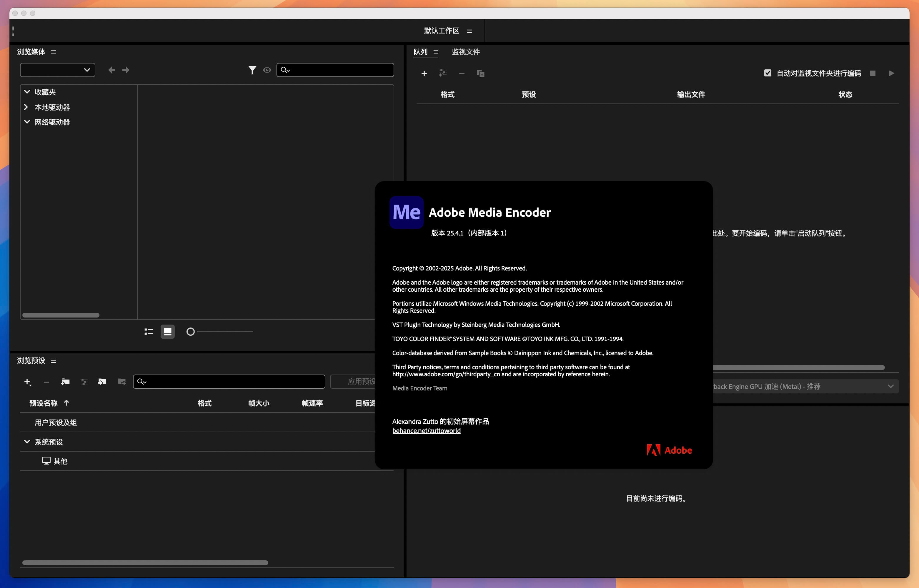Toggle the media preview eye icon

coord(267,70)
